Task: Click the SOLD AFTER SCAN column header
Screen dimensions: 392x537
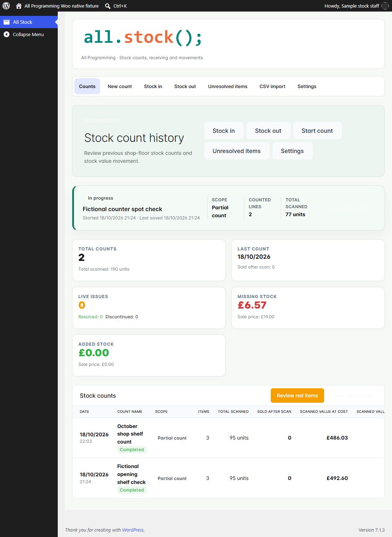Action: coord(274,412)
